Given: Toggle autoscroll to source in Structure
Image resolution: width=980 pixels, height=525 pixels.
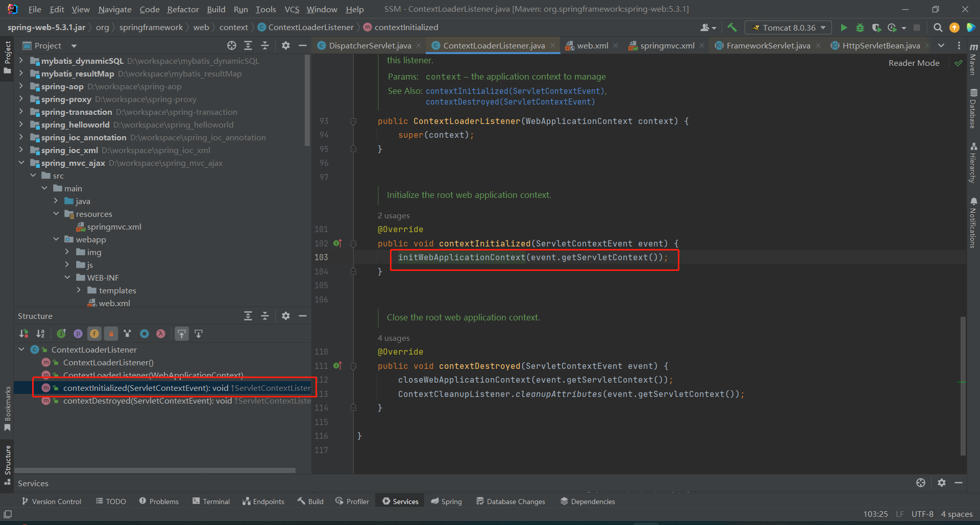Looking at the screenshot, I should click(x=182, y=334).
